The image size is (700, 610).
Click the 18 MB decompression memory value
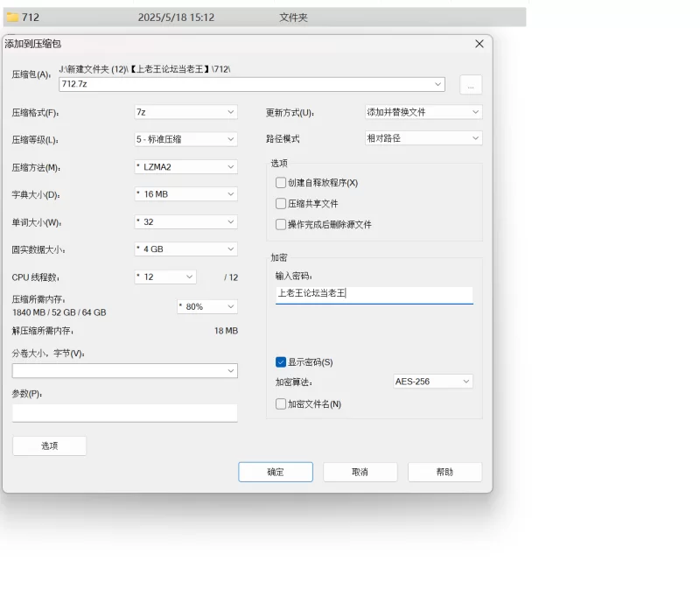226,331
